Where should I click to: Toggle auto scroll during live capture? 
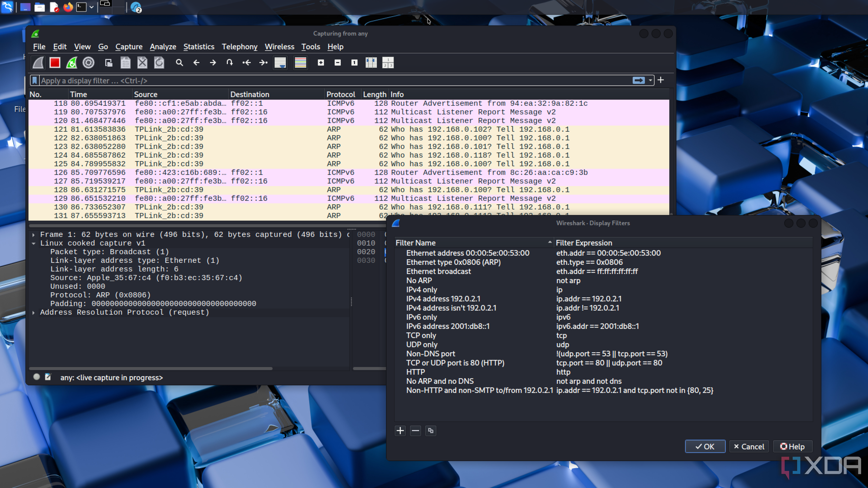point(280,63)
